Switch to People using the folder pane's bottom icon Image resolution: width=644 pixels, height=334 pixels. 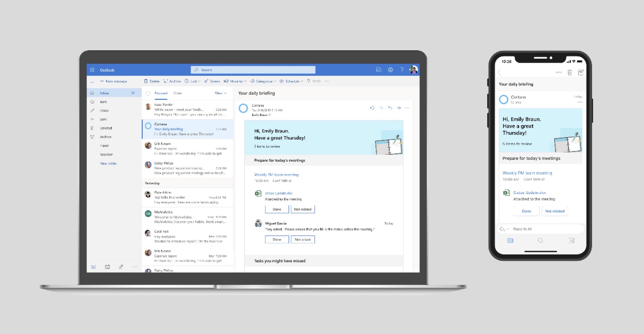coord(121,267)
